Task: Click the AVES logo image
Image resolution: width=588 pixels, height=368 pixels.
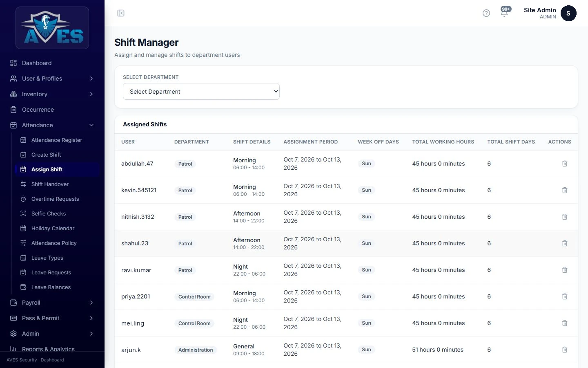Action: tap(52, 28)
